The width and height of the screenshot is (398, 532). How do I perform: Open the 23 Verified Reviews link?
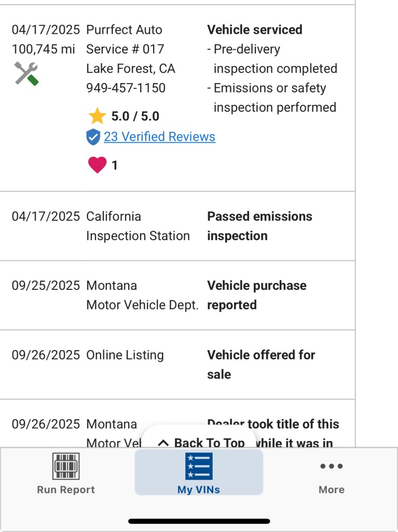click(x=159, y=137)
